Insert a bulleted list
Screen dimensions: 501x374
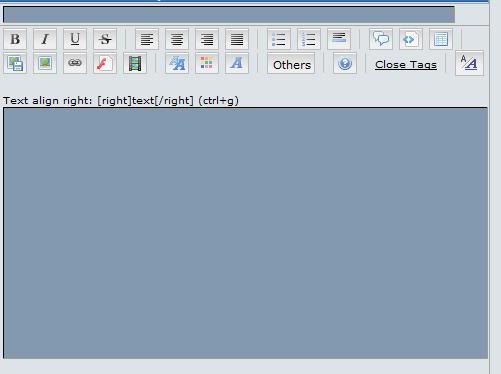[279, 39]
